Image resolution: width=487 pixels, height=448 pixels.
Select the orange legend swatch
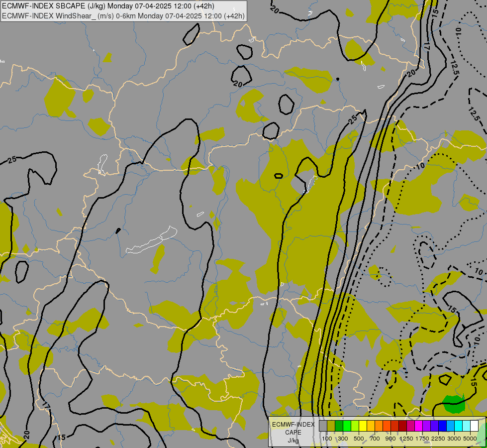(379, 426)
